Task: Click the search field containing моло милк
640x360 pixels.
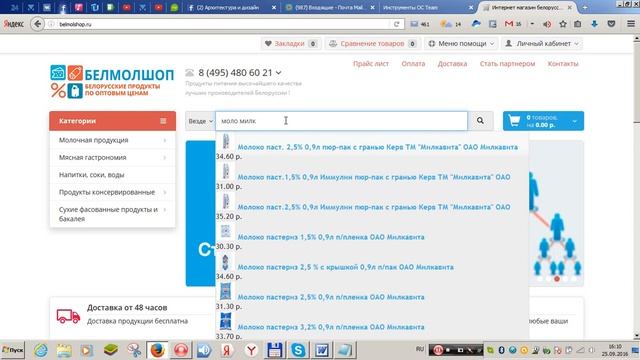Action: point(342,121)
